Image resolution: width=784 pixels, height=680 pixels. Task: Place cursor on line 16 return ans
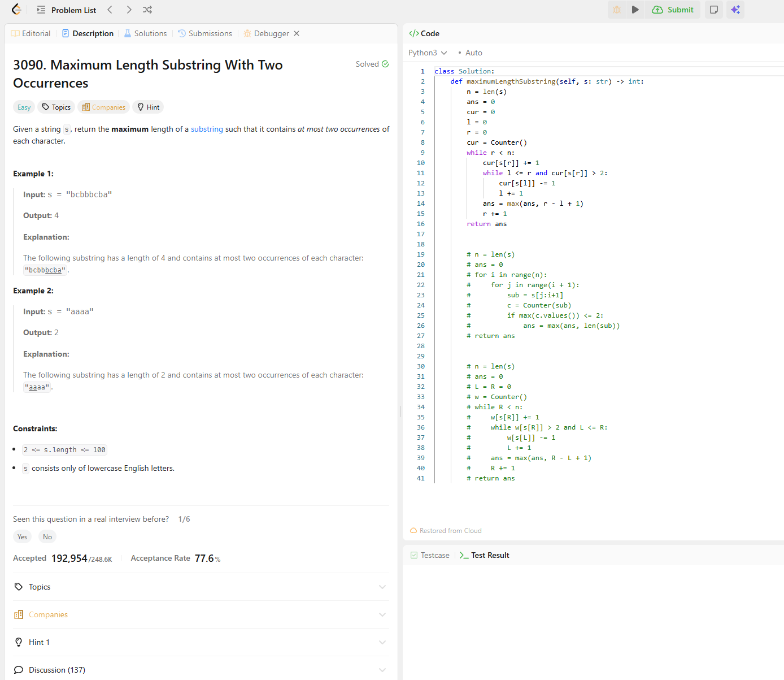(486, 224)
